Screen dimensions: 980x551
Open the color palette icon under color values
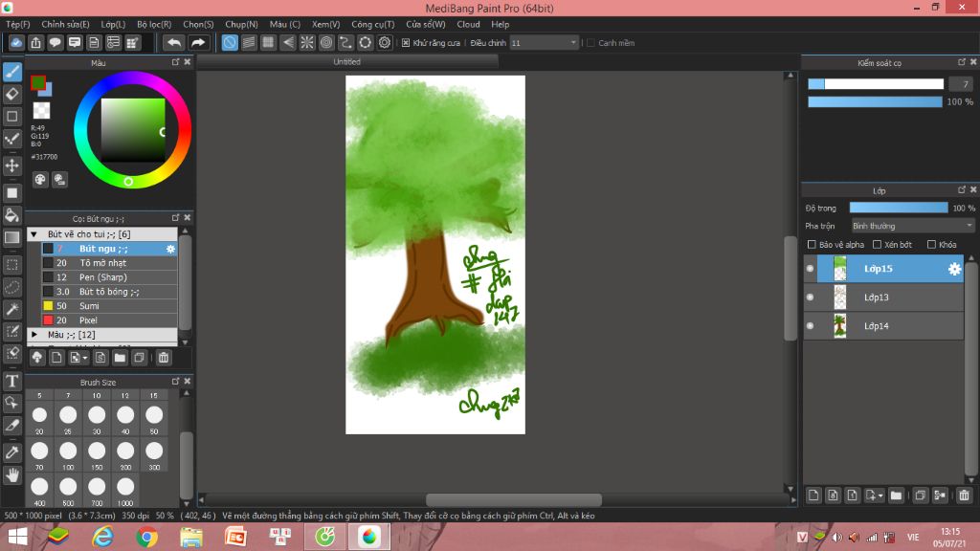40,180
